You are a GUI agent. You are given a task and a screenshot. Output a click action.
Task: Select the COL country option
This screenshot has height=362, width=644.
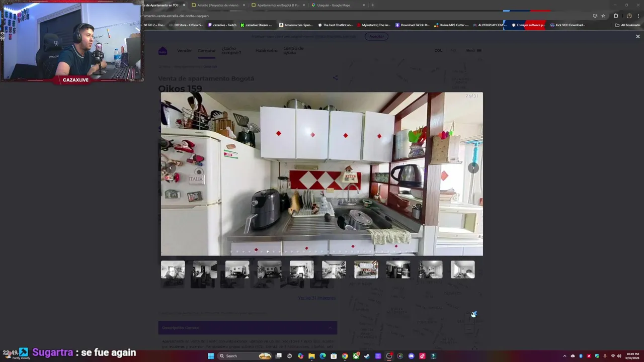[x=438, y=50]
